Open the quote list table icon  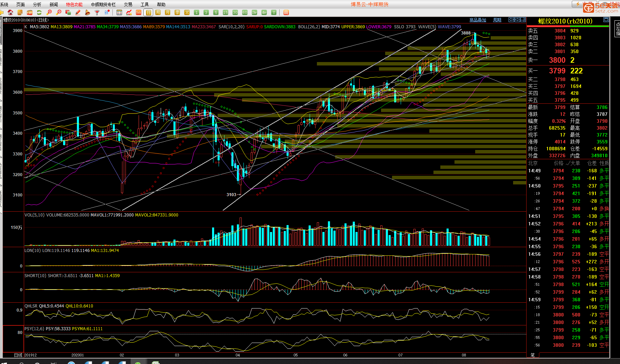(119, 12)
